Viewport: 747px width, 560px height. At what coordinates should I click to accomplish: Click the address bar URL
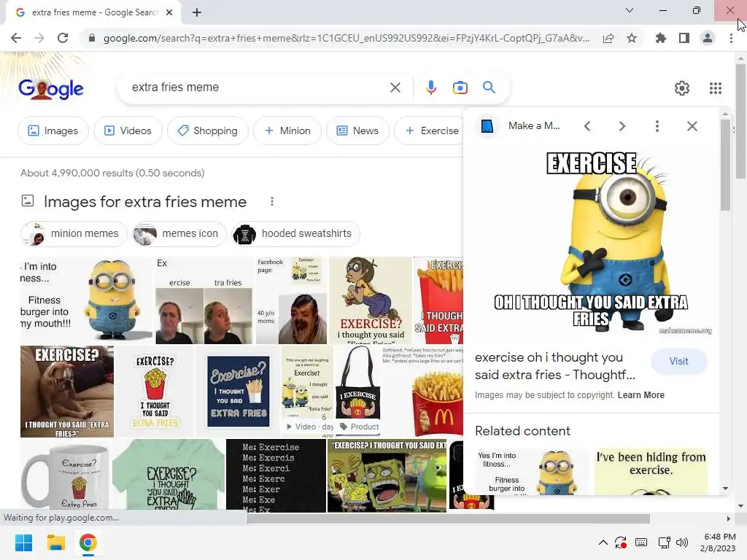pos(347,38)
